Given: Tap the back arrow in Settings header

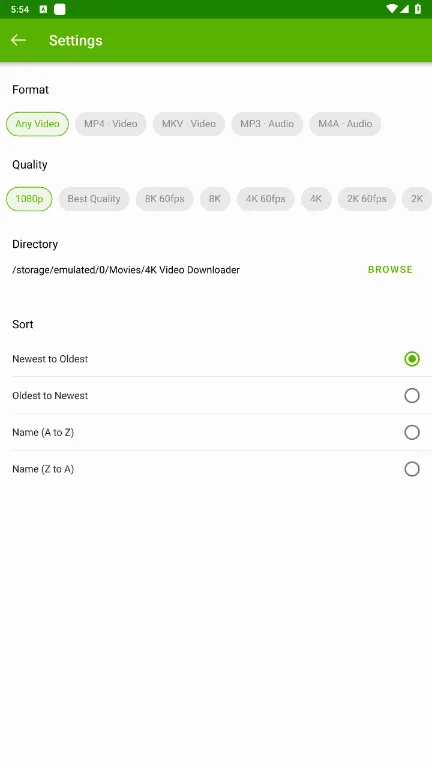Looking at the screenshot, I should click(19, 40).
